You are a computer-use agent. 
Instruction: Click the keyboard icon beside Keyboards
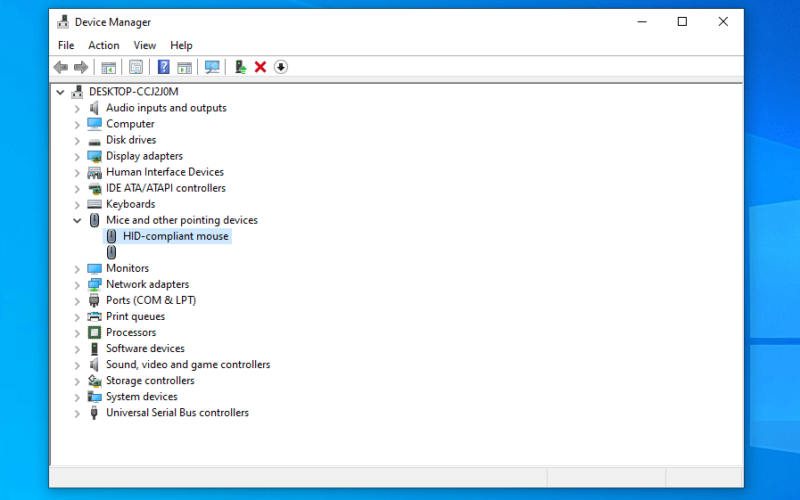click(94, 205)
